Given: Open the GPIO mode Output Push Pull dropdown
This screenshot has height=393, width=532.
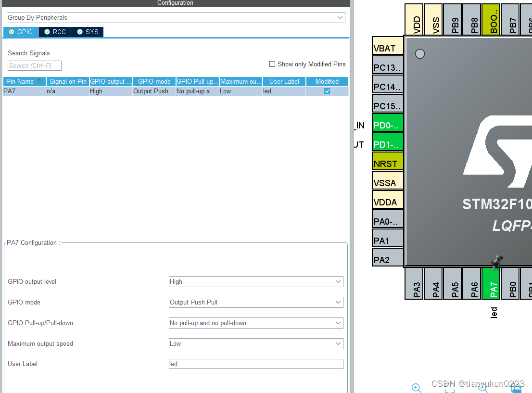Looking at the screenshot, I should 256,303.
